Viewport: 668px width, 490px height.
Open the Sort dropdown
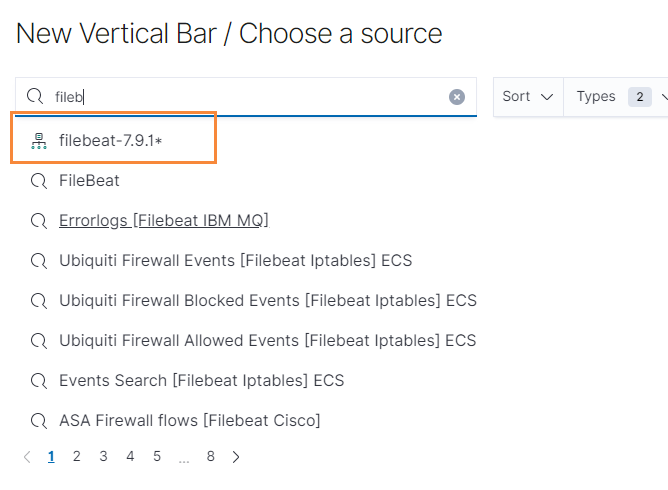coord(528,97)
